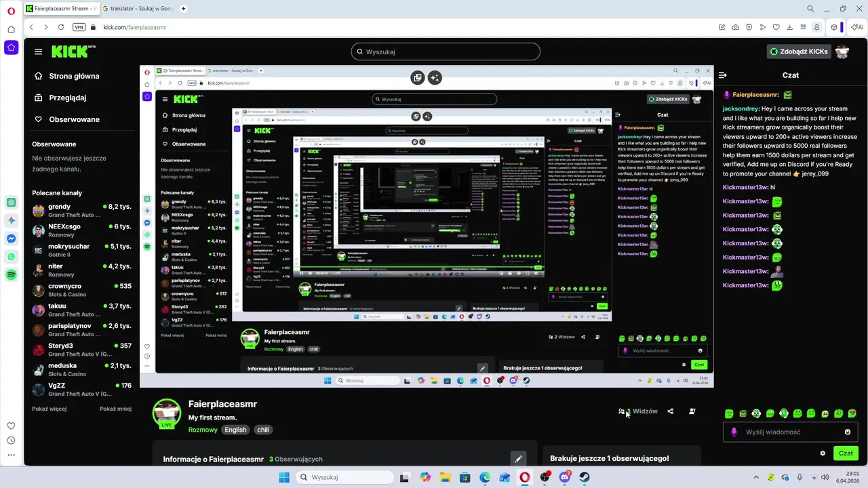The width and height of the screenshot is (868, 488).
Task: Open the Kick hamburger menu
Action: [x=39, y=52]
